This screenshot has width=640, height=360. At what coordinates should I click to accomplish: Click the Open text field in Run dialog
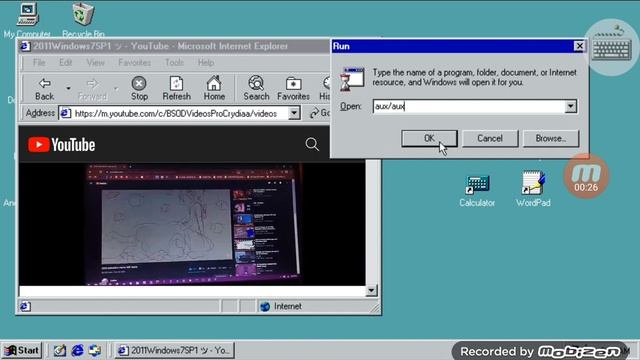click(469, 107)
